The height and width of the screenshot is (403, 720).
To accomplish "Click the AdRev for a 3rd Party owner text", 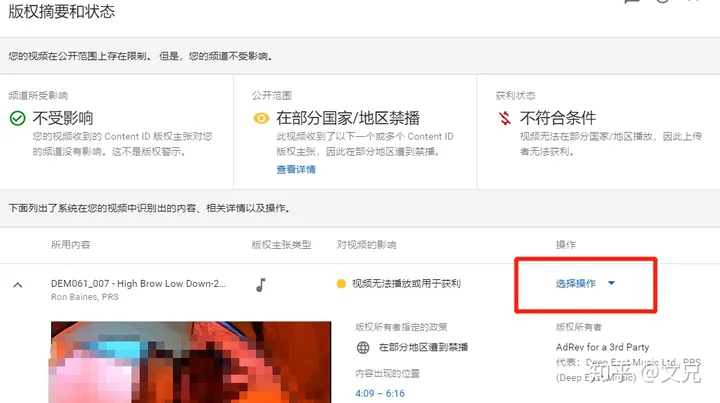I will tap(602, 347).
